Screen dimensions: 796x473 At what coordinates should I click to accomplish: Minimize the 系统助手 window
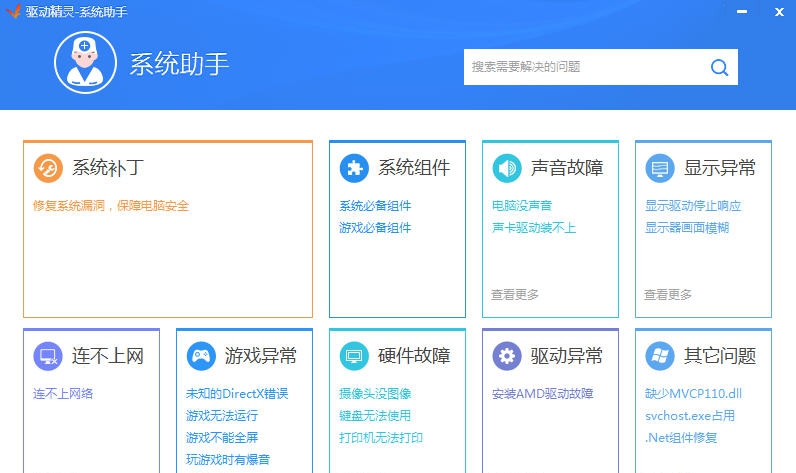pyautogui.click(x=742, y=11)
